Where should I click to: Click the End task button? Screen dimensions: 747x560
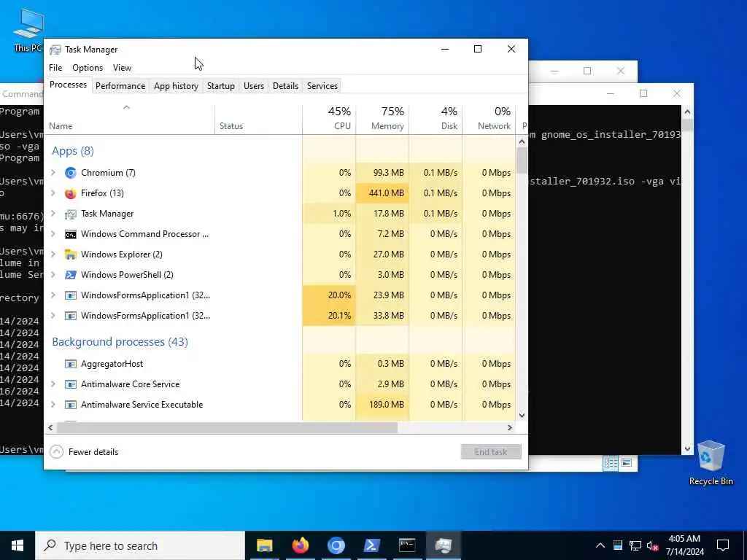click(491, 452)
